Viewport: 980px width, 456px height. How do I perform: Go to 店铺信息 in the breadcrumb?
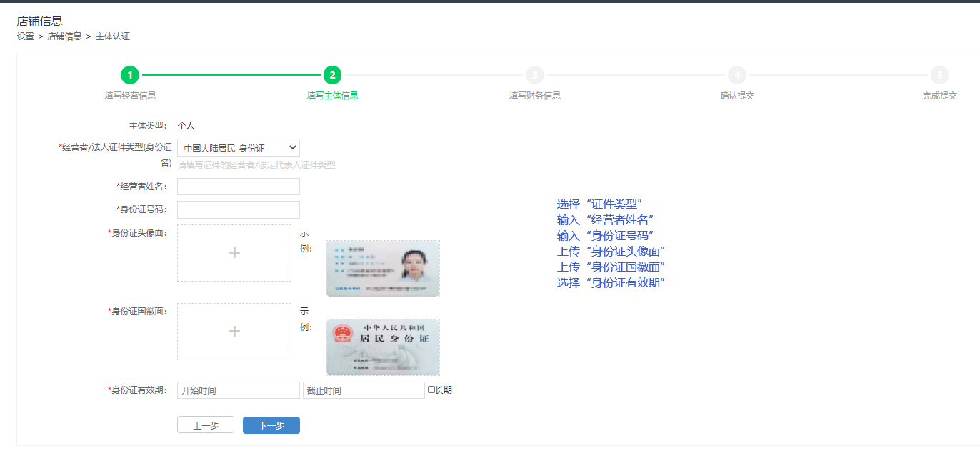[64, 36]
